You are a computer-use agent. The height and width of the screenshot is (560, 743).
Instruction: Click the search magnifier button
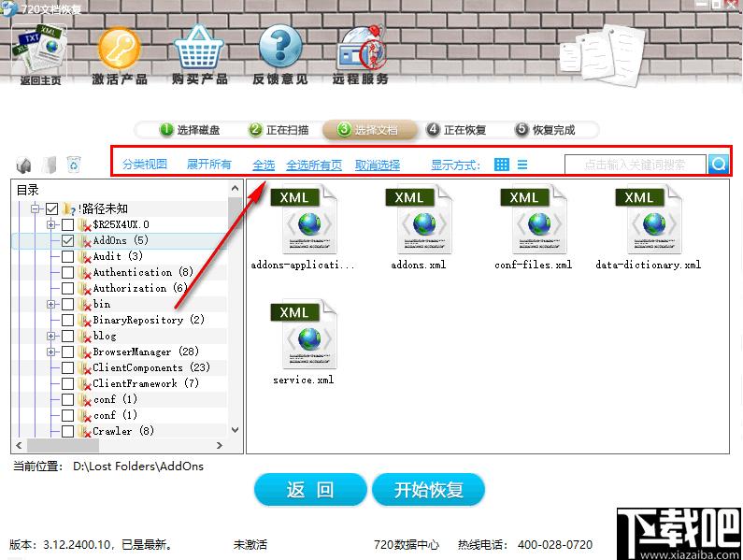[719, 165]
